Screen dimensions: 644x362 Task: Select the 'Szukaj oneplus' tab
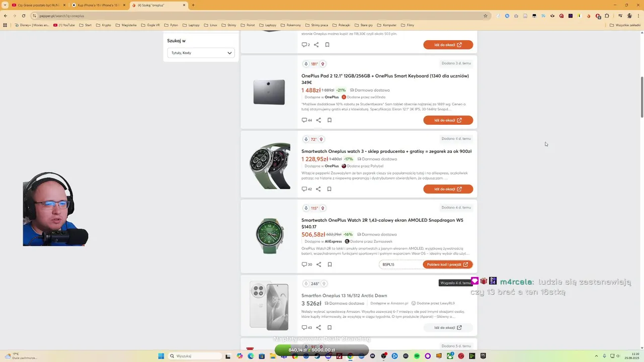(158, 5)
